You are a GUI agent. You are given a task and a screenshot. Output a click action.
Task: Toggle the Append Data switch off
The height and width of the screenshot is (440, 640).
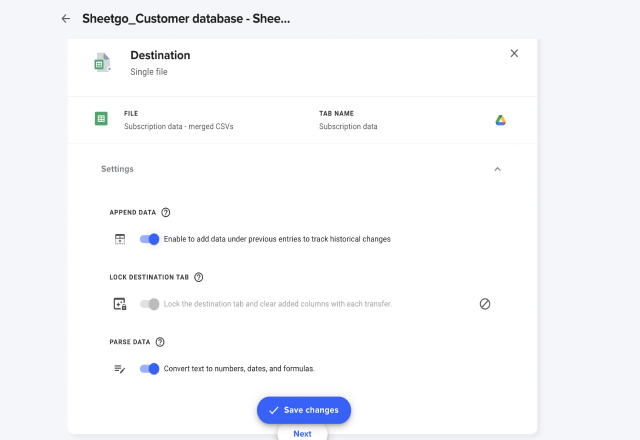pos(149,239)
